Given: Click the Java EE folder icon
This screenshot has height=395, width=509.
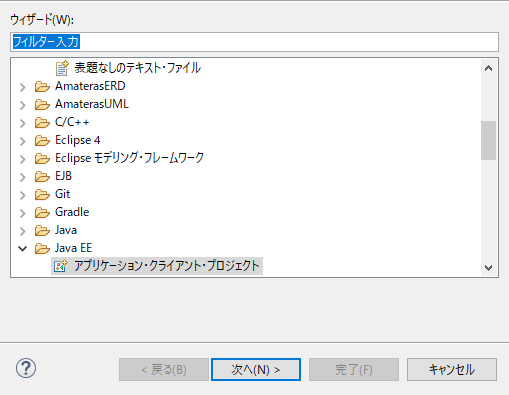Looking at the screenshot, I should point(42,248).
